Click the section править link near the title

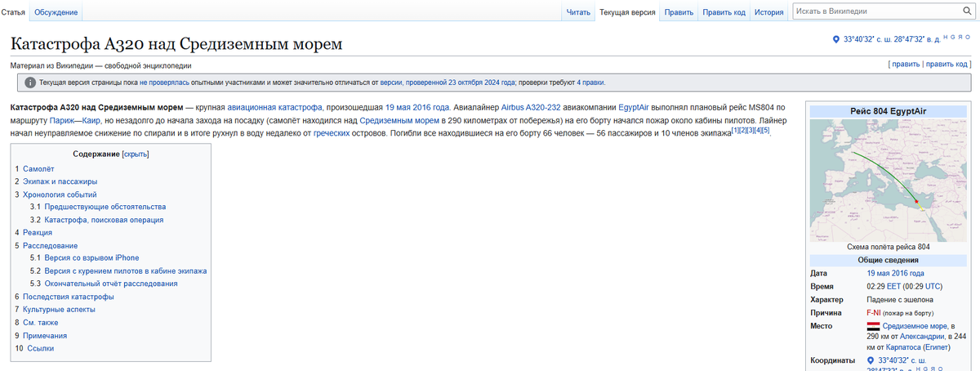(905, 64)
